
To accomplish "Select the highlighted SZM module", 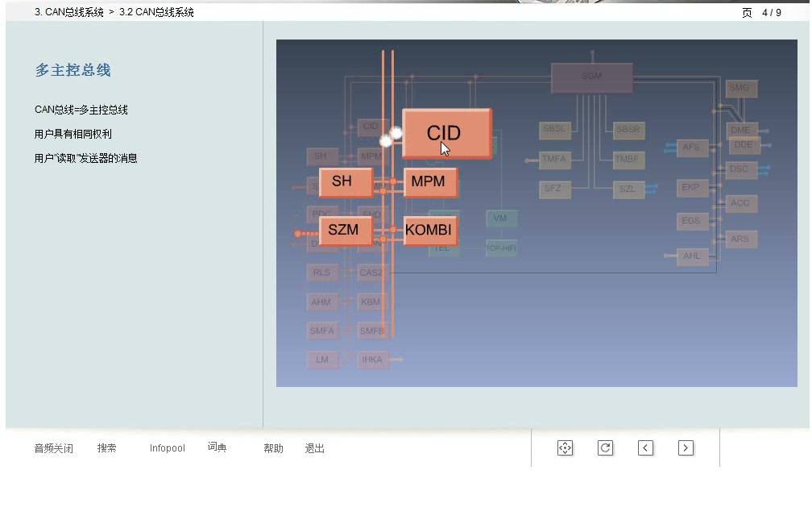I will pos(346,230).
